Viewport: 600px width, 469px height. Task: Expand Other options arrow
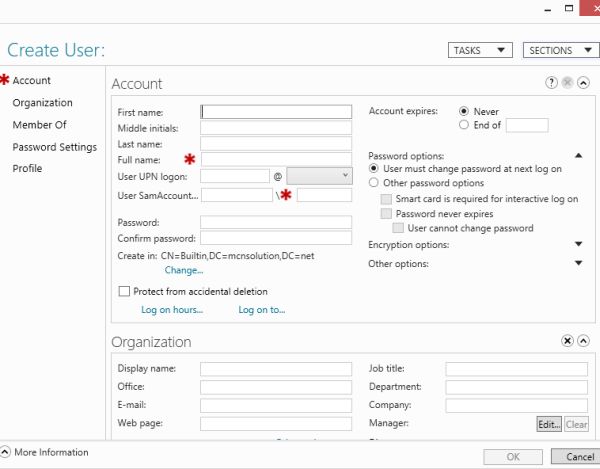tap(579, 263)
